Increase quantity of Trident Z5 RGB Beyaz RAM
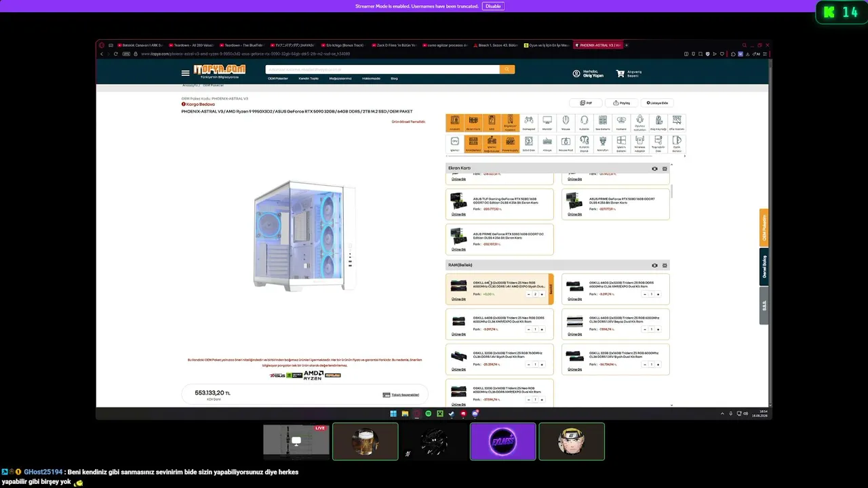This screenshot has width=868, height=488. tap(658, 329)
